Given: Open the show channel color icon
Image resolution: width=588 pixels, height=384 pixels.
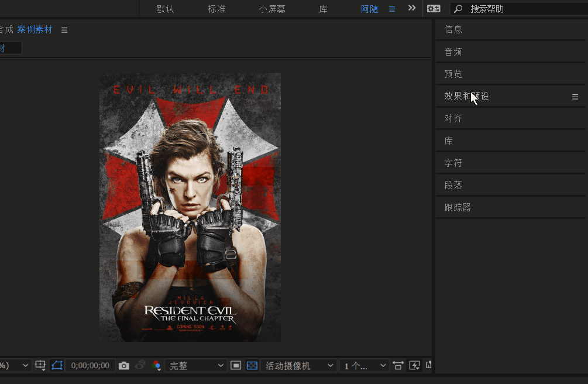Looking at the screenshot, I should (156, 365).
